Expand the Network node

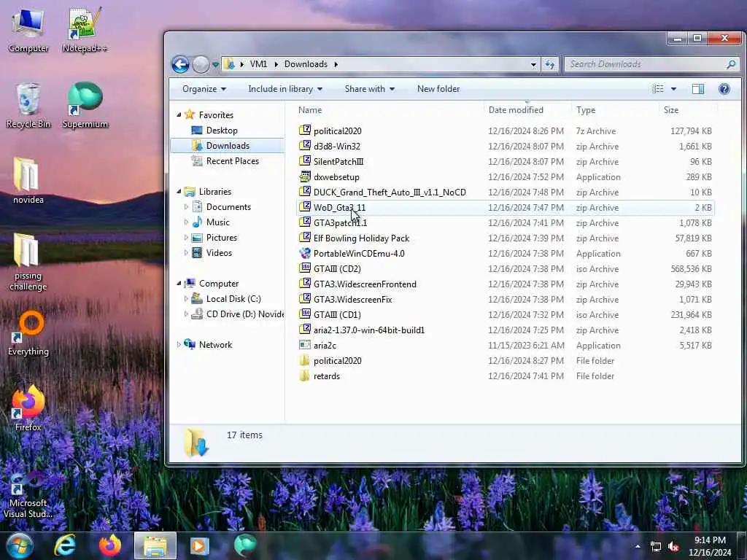coord(179,345)
